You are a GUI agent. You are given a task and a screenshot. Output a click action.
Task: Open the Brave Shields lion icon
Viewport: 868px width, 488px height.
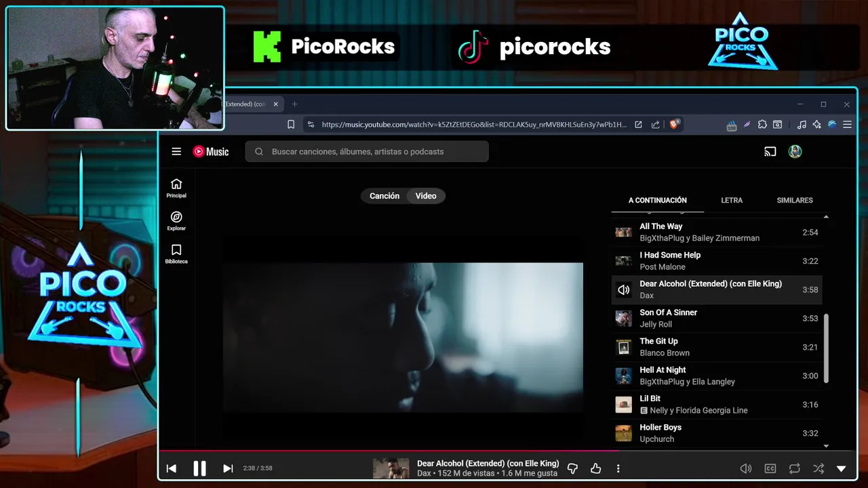coord(674,124)
